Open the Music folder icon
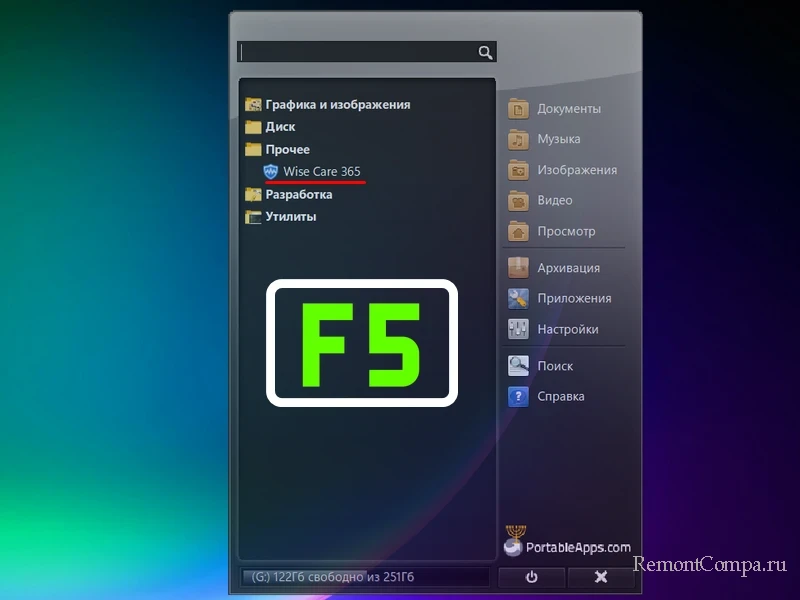Screen dimensions: 800x600 coord(518,139)
